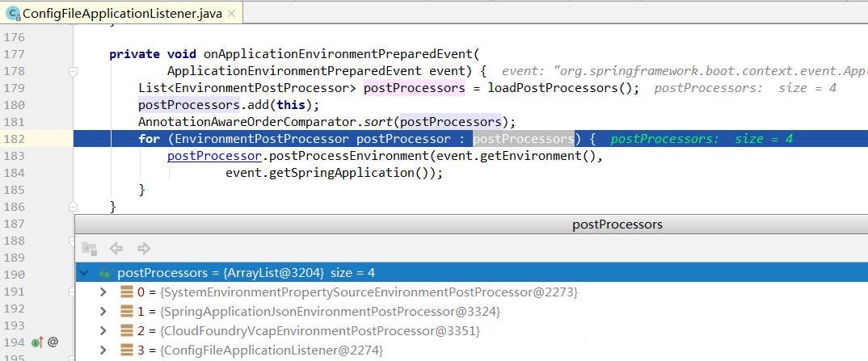Click the list element icon for item 0
Image resolution: width=868 pixels, height=361 pixels.
[126, 292]
